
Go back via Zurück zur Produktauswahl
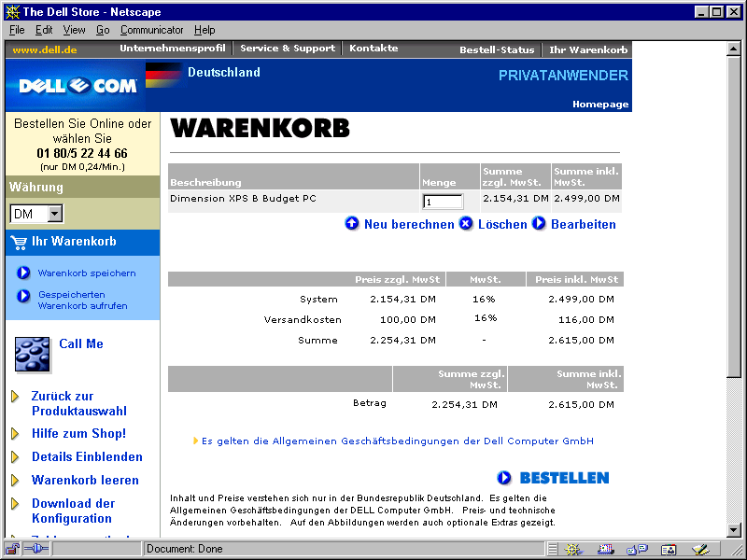click(79, 403)
